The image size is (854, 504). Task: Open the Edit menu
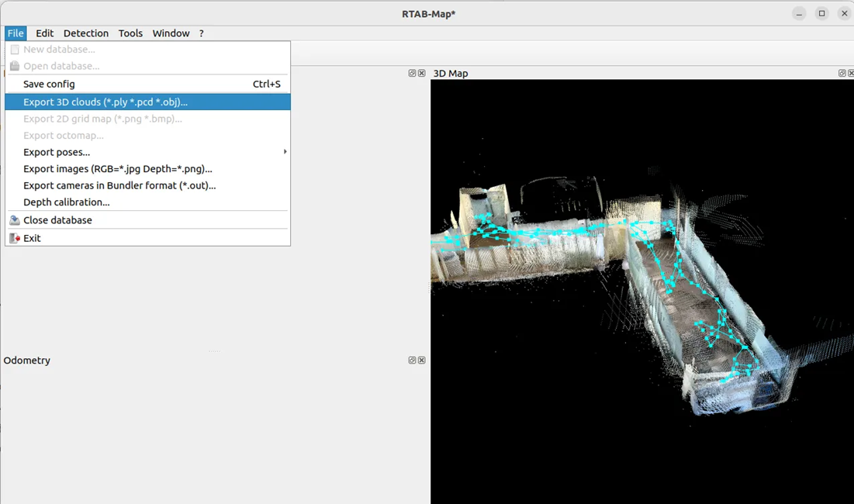pyautogui.click(x=45, y=33)
